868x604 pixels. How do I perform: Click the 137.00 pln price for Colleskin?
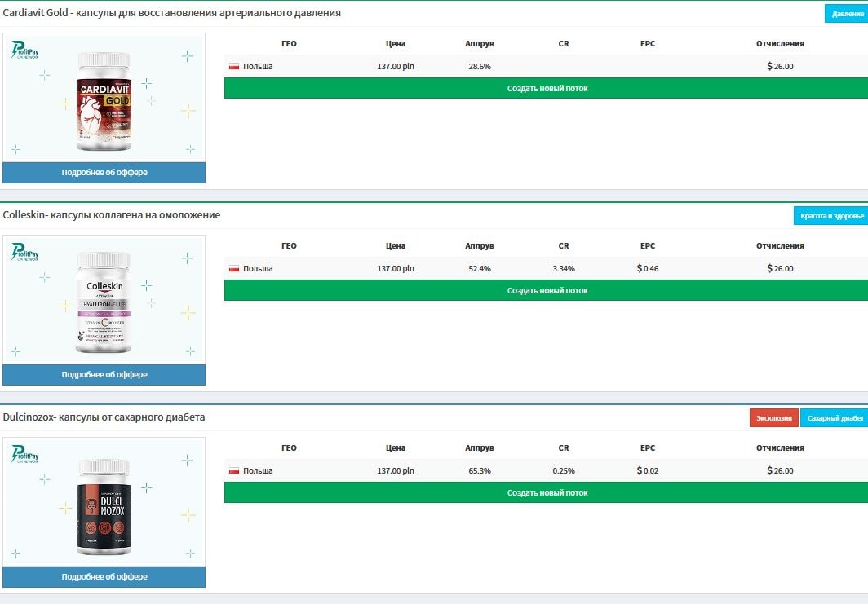point(395,269)
